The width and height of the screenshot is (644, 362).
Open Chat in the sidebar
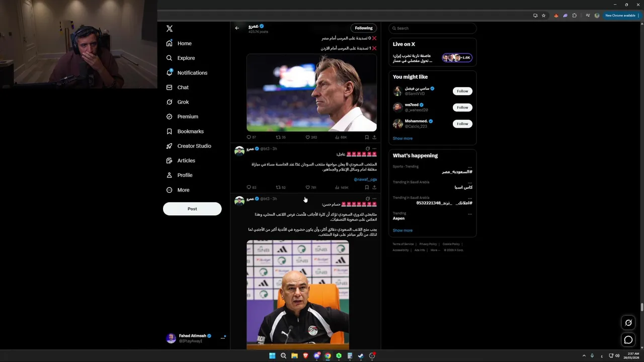(x=177, y=87)
